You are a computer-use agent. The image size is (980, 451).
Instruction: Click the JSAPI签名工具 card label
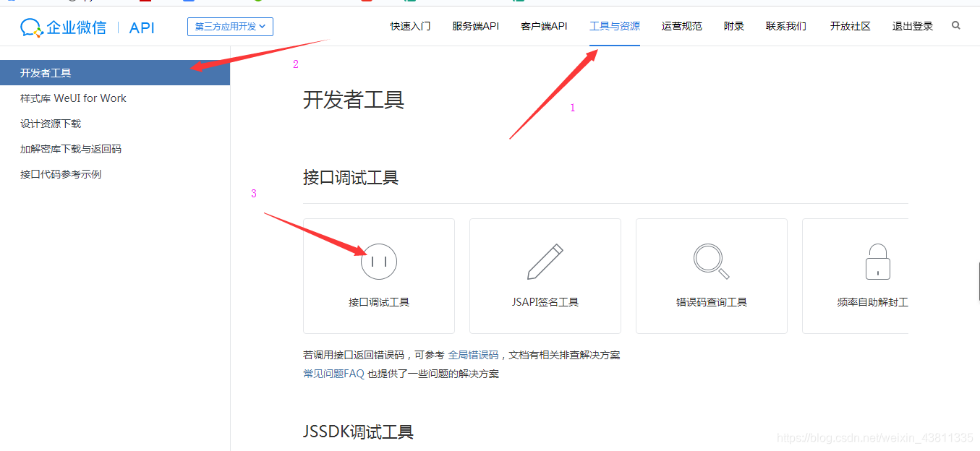click(x=545, y=302)
